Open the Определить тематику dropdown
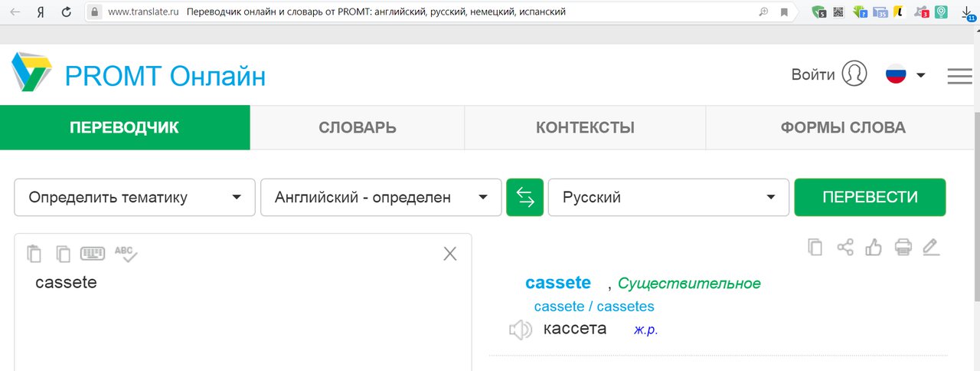The width and height of the screenshot is (980, 371). [135, 198]
